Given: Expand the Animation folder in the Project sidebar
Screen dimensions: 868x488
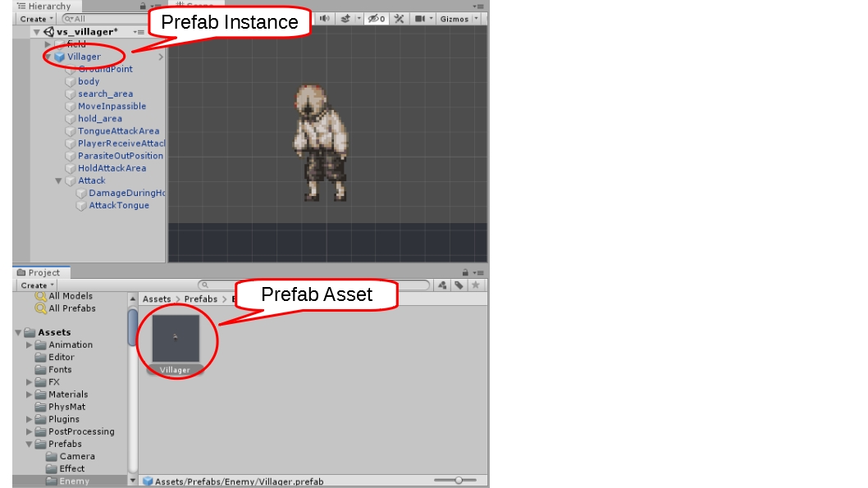Looking at the screenshot, I should click(x=29, y=344).
